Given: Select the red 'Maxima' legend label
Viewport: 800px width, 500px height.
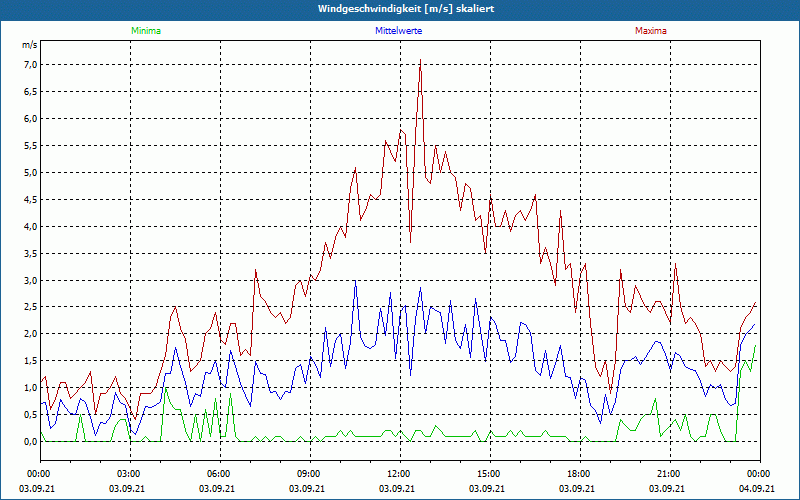Looking at the screenshot, I should coord(651,31).
